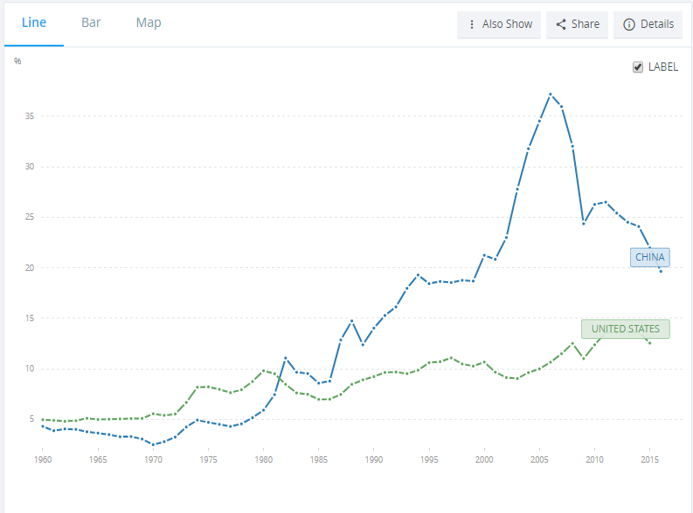This screenshot has width=693, height=513.
Task: Click the 1990 x-axis year label
Action: (374, 460)
